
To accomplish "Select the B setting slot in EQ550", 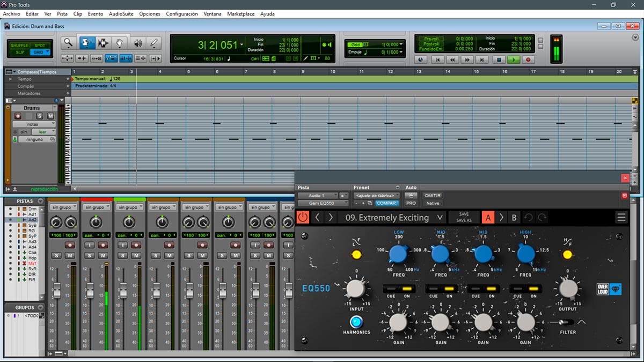I will (x=514, y=217).
